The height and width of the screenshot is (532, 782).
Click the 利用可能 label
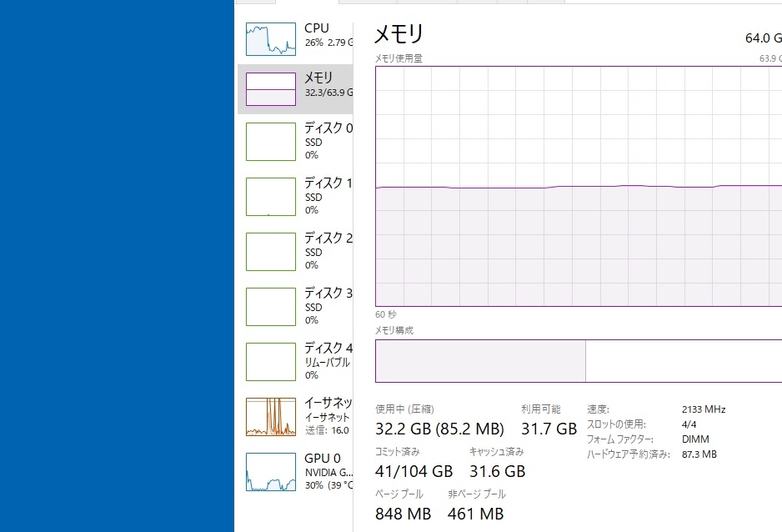(x=541, y=409)
